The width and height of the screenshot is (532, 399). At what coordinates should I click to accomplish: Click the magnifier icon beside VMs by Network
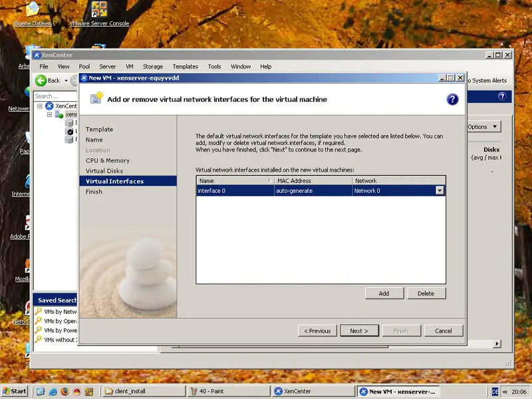[x=39, y=311]
